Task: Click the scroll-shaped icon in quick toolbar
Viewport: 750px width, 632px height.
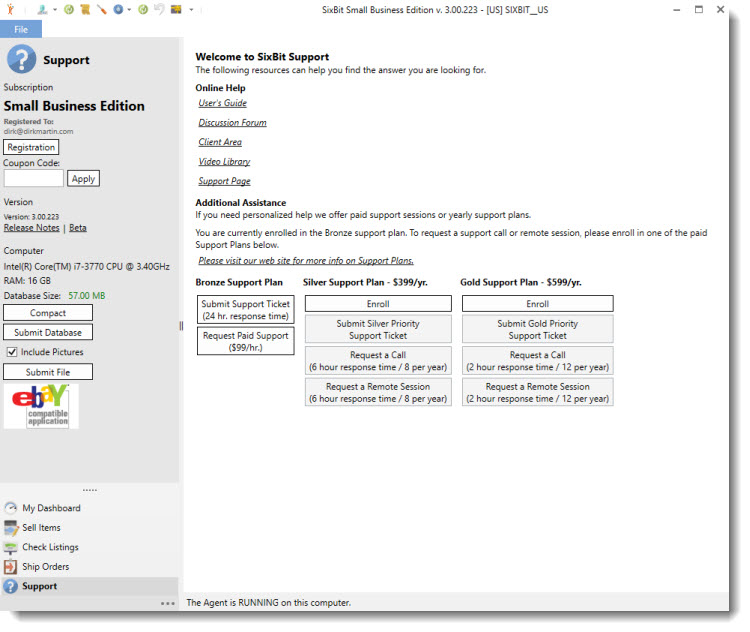Action: 85,9
